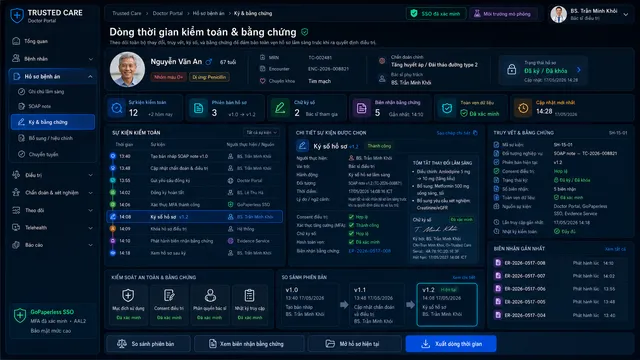Click the Phiên bản hồ sơ document icon

(x=198, y=108)
